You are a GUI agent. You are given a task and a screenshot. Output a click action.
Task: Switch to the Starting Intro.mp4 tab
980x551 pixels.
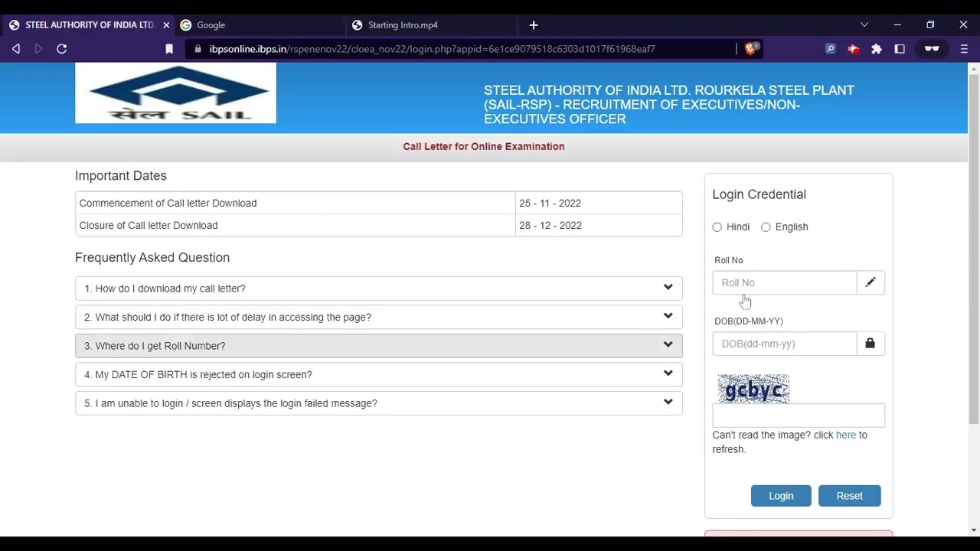point(430,25)
